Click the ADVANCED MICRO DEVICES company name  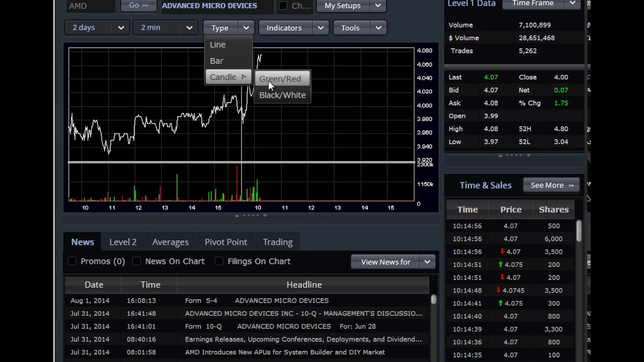coord(209,6)
